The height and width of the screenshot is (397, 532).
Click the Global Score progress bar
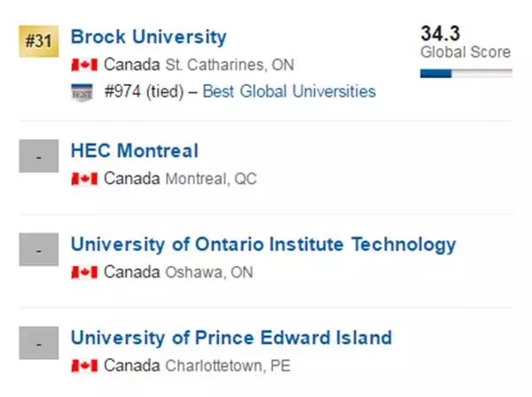[x=466, y=74]
